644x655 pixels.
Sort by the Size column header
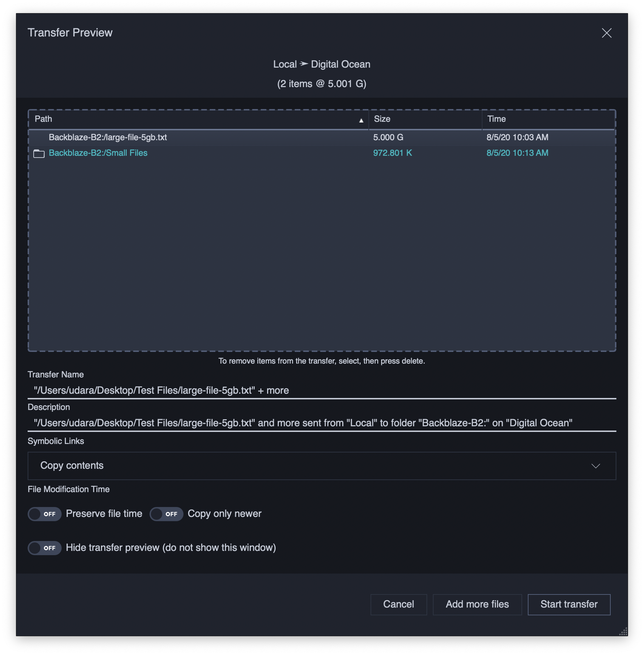click(425, 119)
